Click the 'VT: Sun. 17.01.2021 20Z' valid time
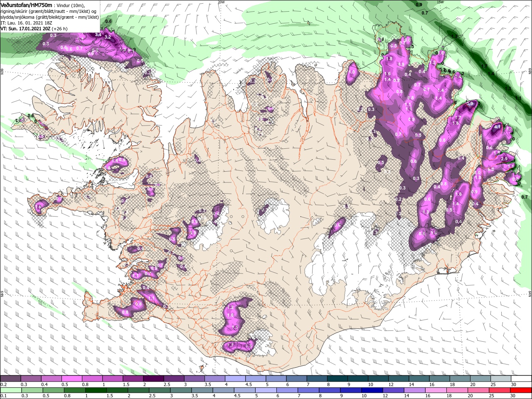Viewport: 532px width, 399px height. pos(26,29)
